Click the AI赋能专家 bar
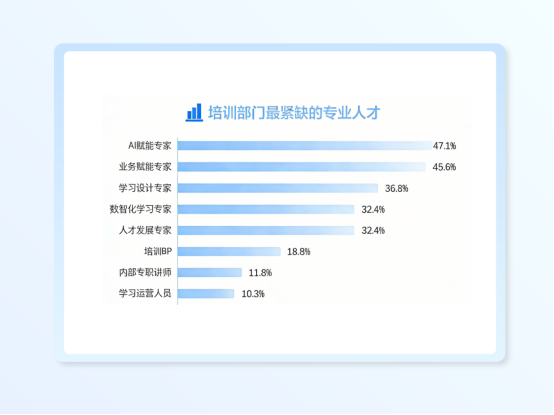This screenshot has width=554, height=415. [x=305, y=146]
